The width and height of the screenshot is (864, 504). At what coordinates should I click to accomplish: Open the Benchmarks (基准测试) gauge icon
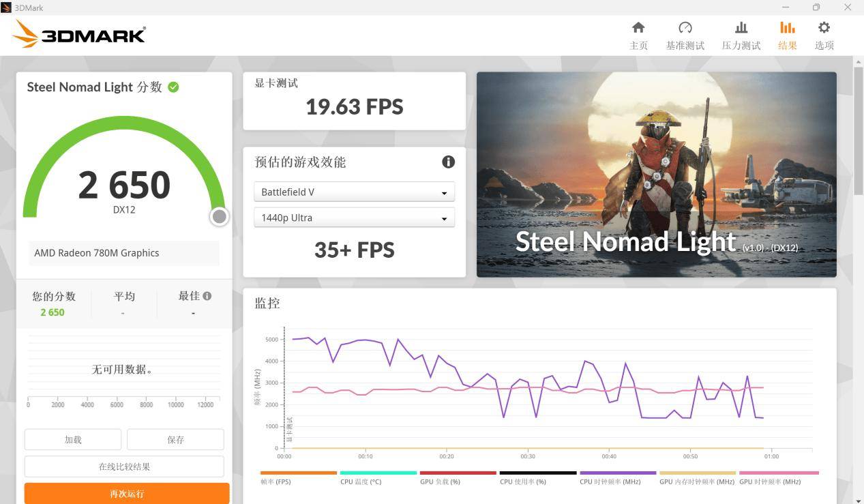tap(685, 28)
